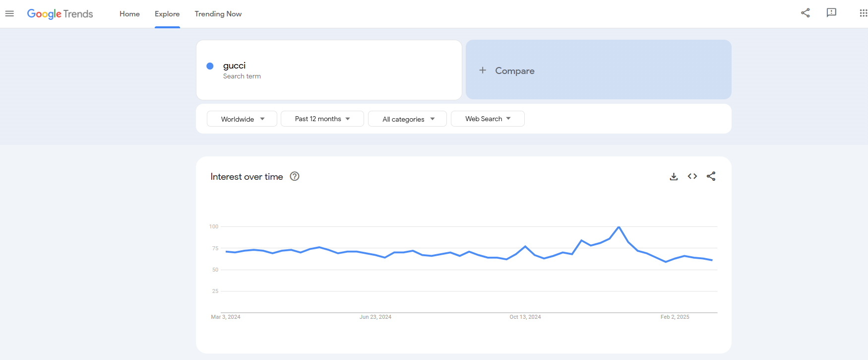Click the 25 y-axis value
868x360 pixels.
click(x=215, y=291)
